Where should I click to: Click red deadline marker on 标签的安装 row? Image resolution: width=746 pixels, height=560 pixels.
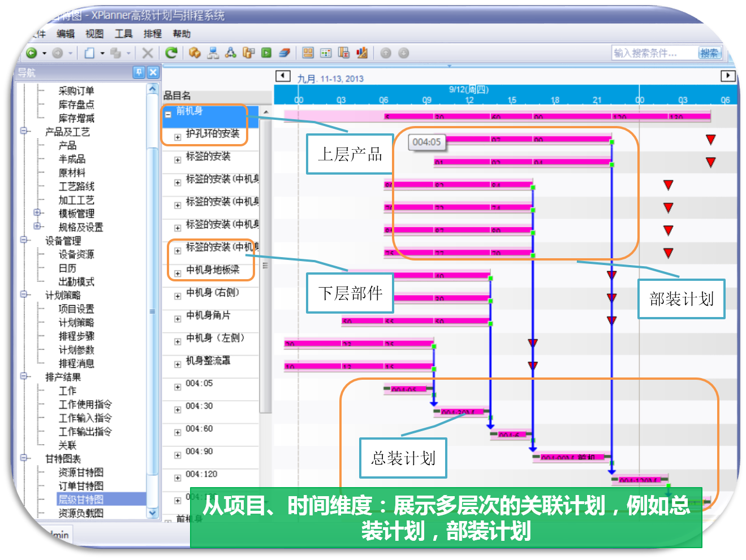[x=711, y=163]
